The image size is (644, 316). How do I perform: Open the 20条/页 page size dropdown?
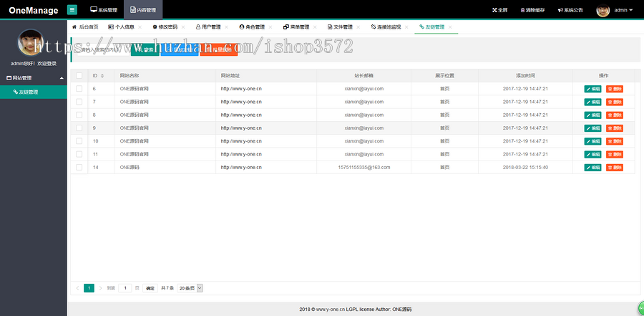pyautogui.click(x=190, y=289)
